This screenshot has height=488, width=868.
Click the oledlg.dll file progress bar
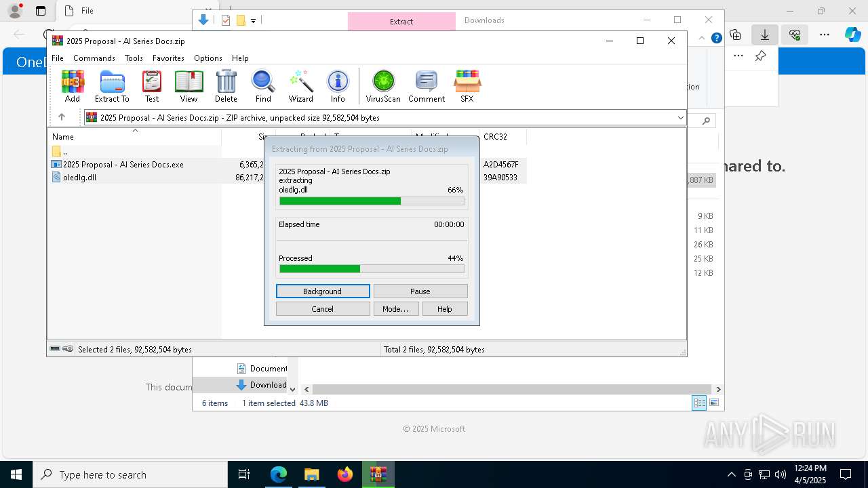[x=372, y=201]
